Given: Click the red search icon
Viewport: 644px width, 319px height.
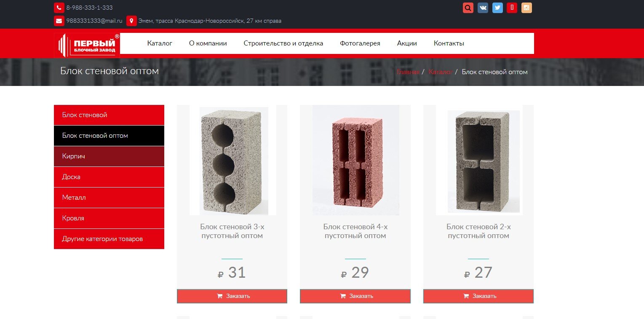Looking at the screenshot, I should tap(468, 8).
